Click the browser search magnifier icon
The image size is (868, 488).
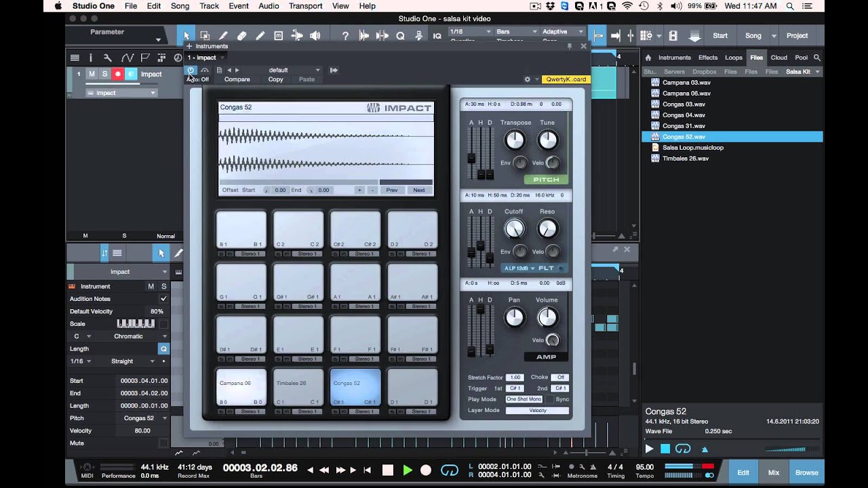817,58
